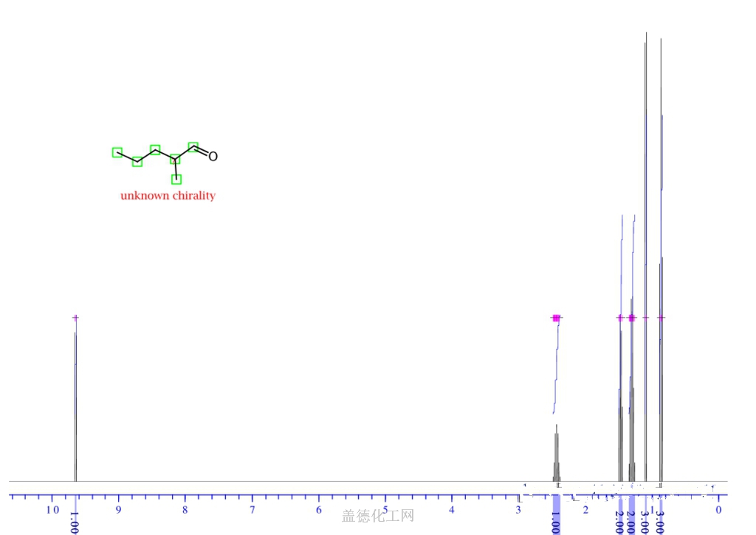756x535 pixels.
Task: Select the axis label 3 on the ppm scale
Action: [x=518, y=510]
